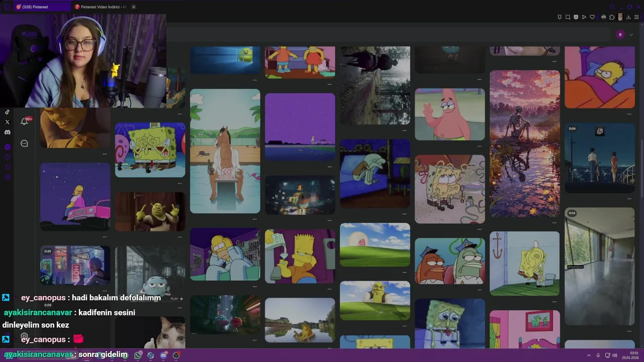The image size is (644, 362).
Task: Open the ad blocker shield icon
Action: [x=576, y=17]
